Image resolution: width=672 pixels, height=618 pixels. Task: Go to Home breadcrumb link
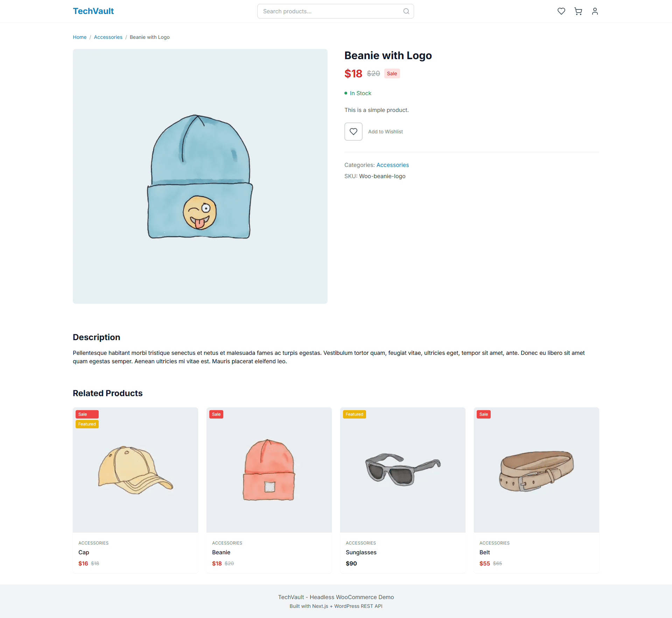click(79, 37)
